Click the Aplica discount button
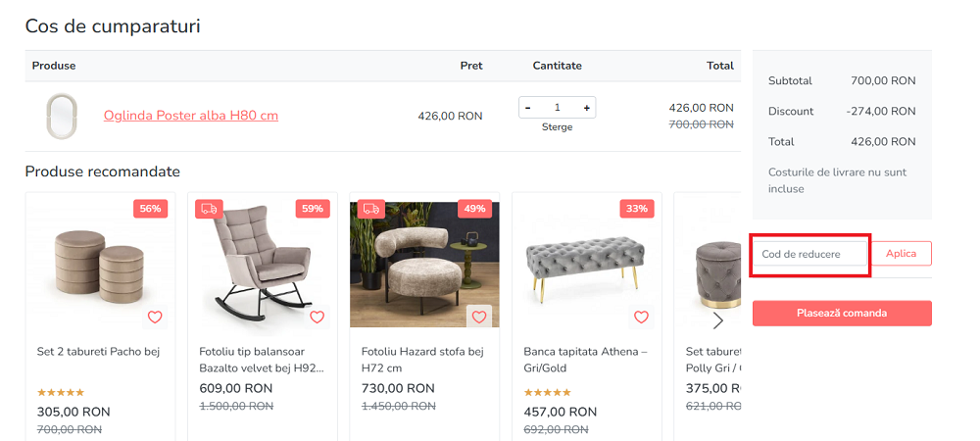This screenshot has width=980, height=441. tap(901, 254)
